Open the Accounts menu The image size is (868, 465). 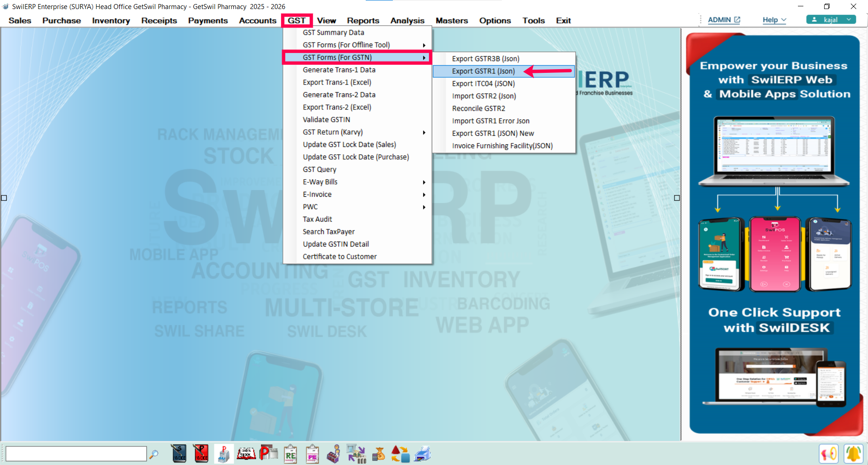coord(258,20)
